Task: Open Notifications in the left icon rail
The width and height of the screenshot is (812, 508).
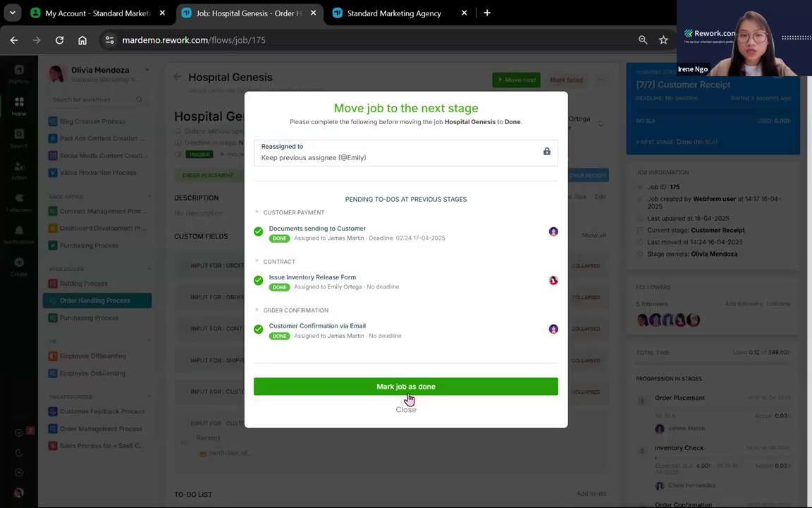Action: tap(19, 234)
